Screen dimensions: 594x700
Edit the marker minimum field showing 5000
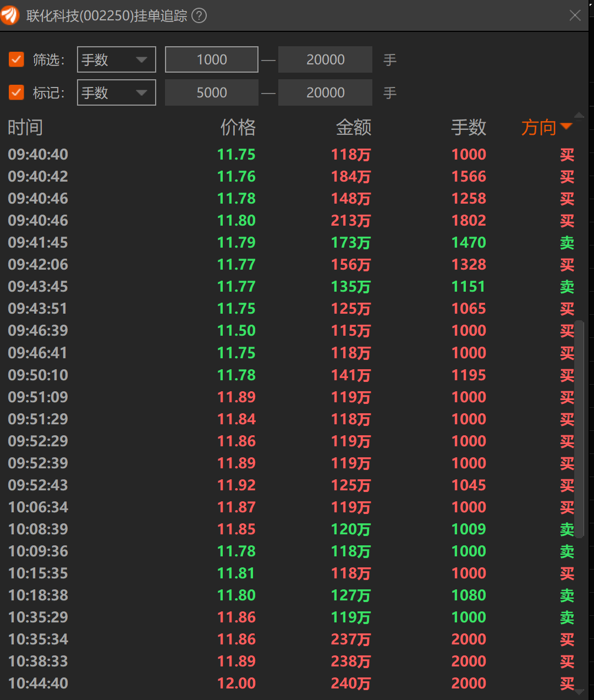tap(212, 92)
